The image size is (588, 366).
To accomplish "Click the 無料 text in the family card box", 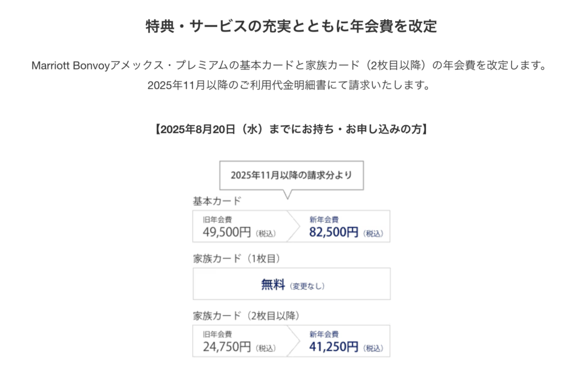I will pos(273,284).
